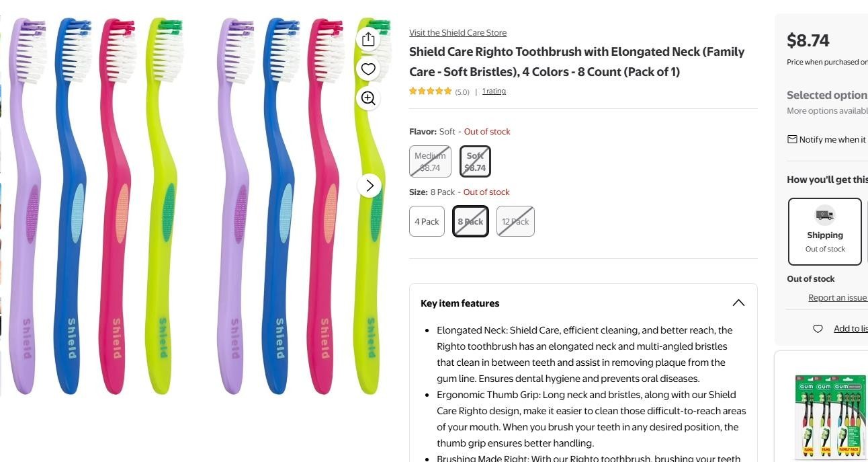The height and width of the screenshot is (462, 868).
Task: Go to next product image arrow
Action: tap(370, 186)
